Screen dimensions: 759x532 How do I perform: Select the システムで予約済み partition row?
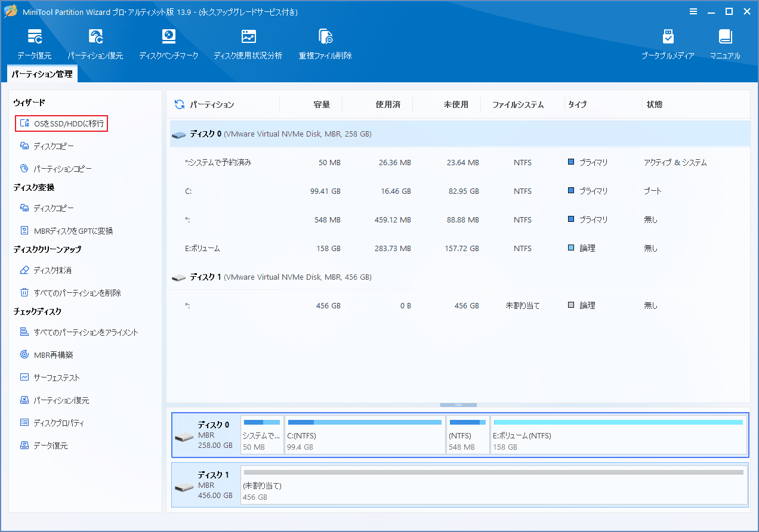[460, 162]
